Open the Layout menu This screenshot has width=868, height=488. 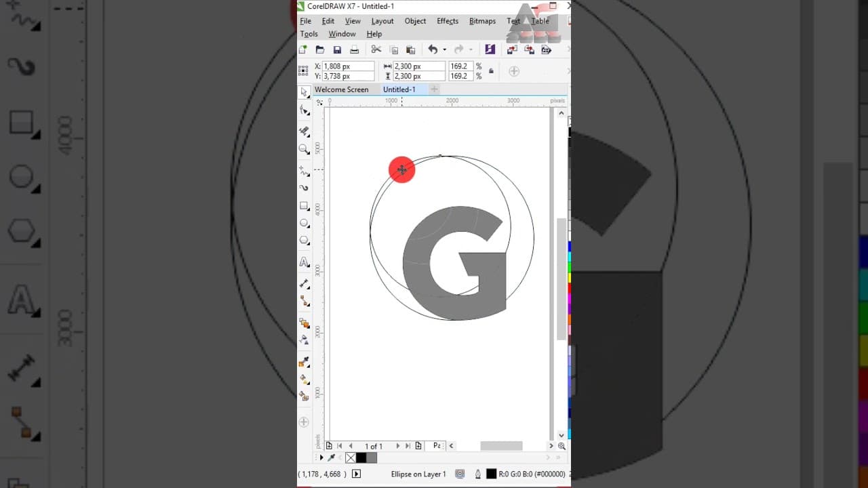pyautogui.click(x=382, y=21)
